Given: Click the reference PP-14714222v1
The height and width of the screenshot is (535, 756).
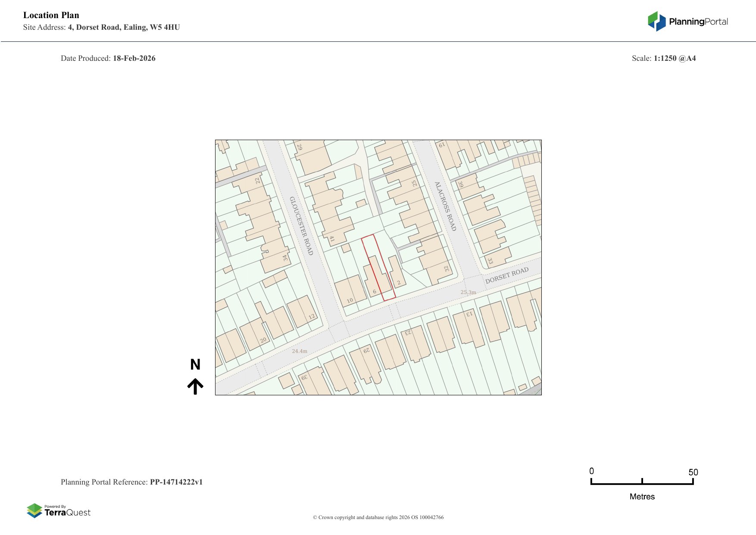Looking at the screenshot, I should point(176,482).
